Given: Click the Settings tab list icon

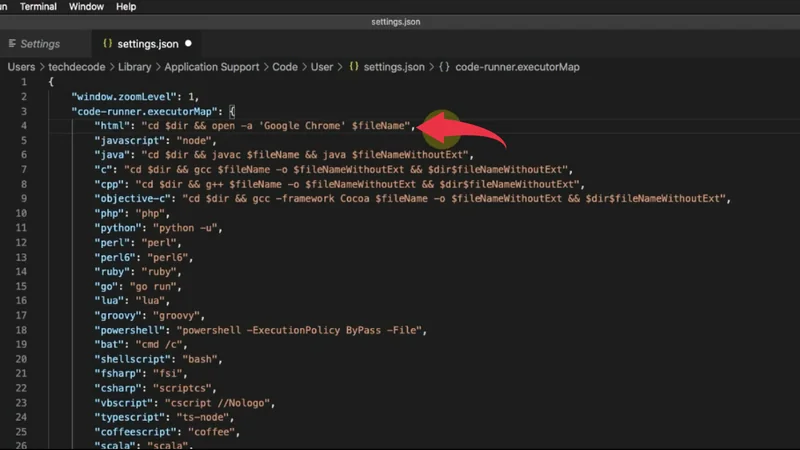Looking at the screenshot, I should click(12, 44).
